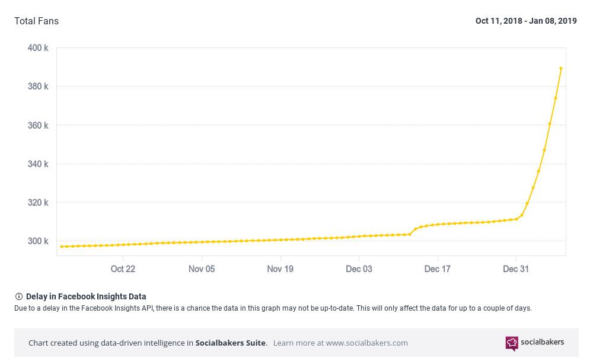Click the info icon beside Delay heading

click(x=18, y=296)
